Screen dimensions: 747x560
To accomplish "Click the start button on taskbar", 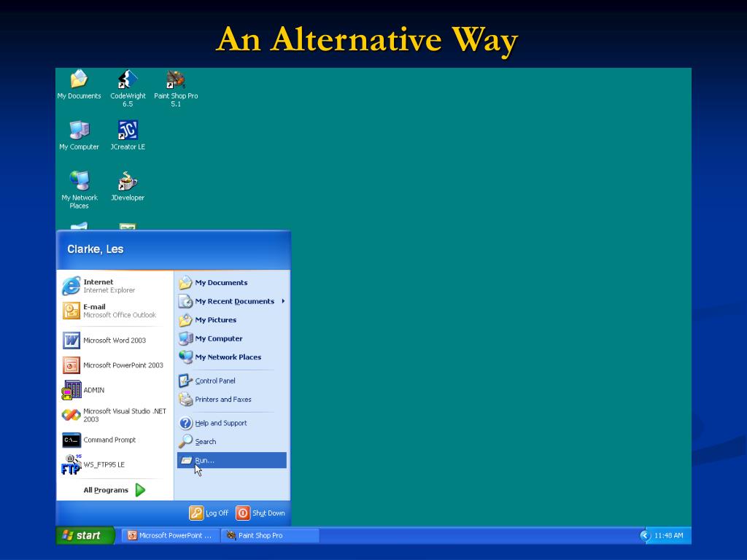I will (x=85, y=535).
